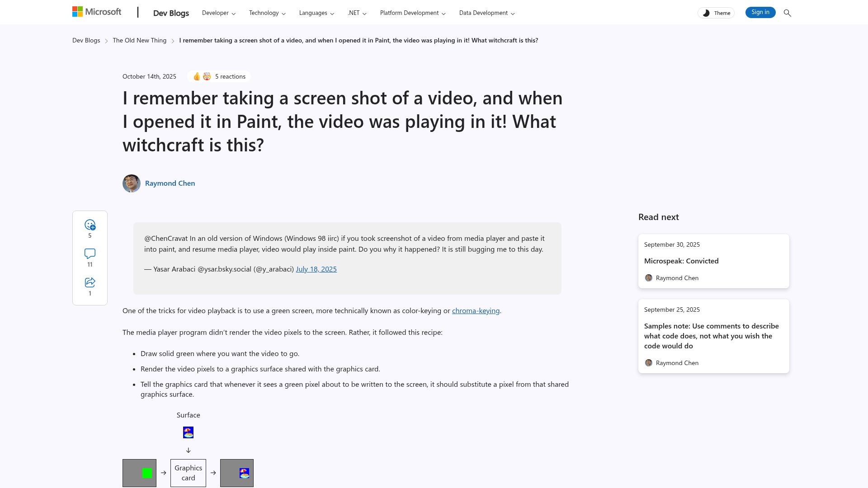Click the mind-blown reaction emoji
The width and height of the screenshot is (868, 488).
point(207,77)
